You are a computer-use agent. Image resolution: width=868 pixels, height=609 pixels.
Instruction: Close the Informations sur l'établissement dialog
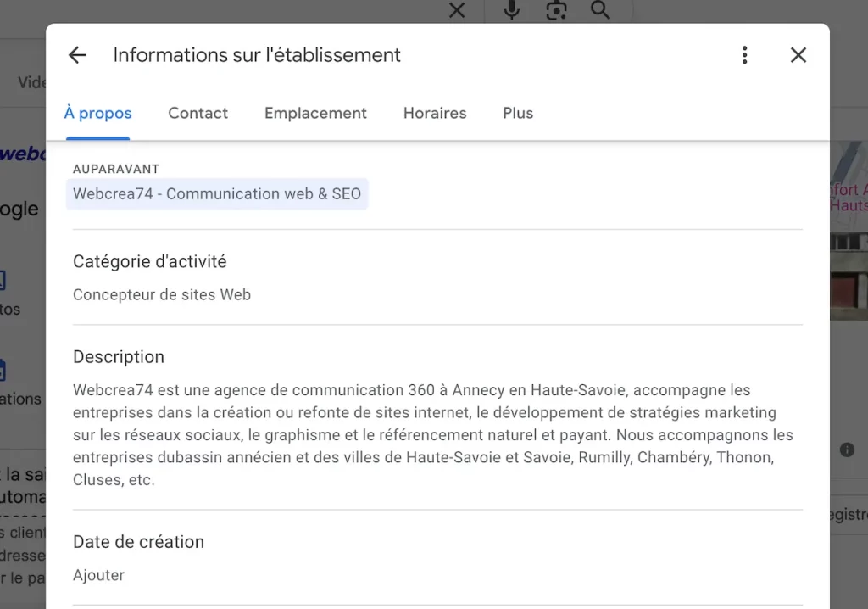point(798,55)
